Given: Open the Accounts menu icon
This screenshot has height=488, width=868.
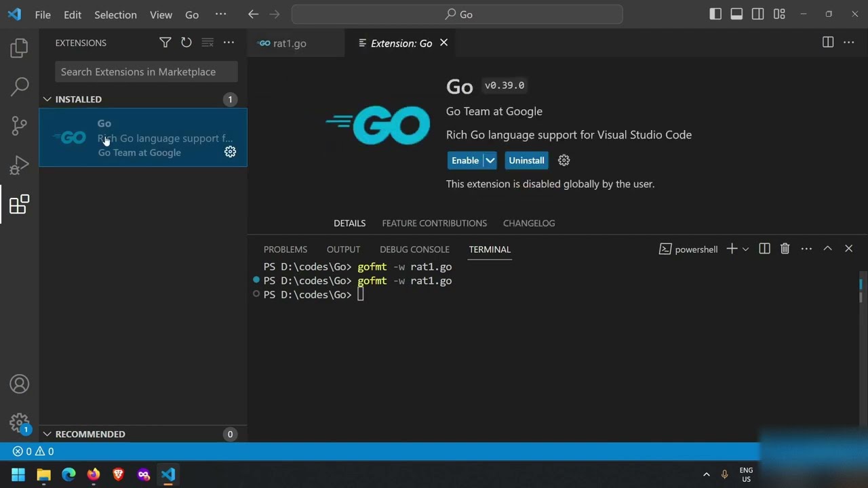Looking at the screenshot, I should (x=19, y=384).
